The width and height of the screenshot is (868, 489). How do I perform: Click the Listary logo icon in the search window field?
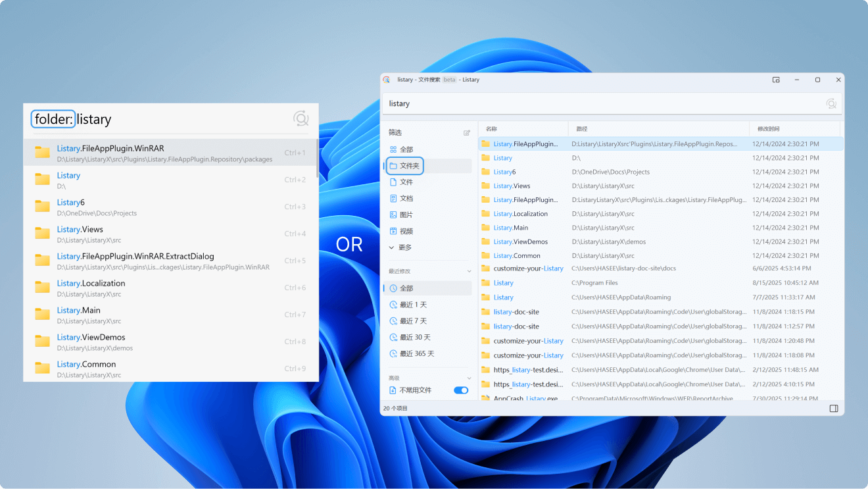click(x=831, y=103)
